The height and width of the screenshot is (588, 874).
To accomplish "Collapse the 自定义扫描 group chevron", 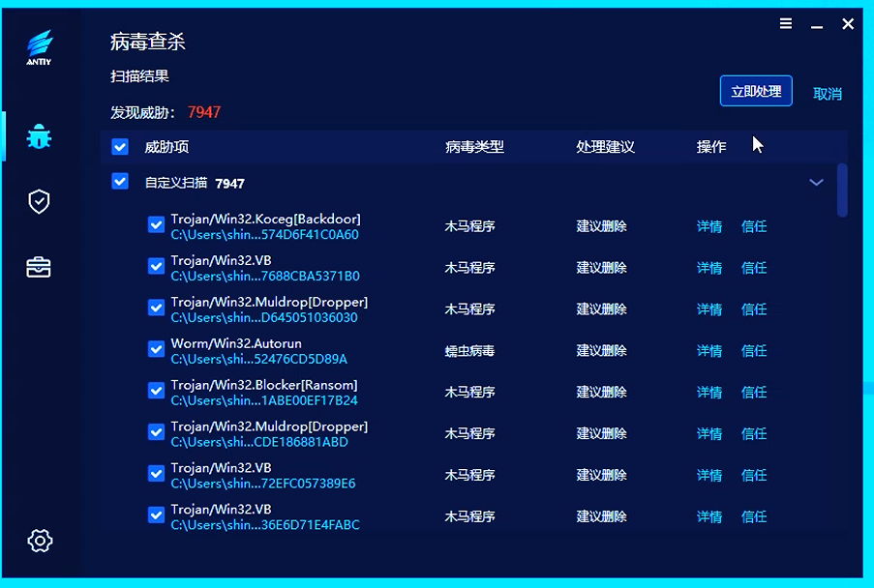I will 816,182.
